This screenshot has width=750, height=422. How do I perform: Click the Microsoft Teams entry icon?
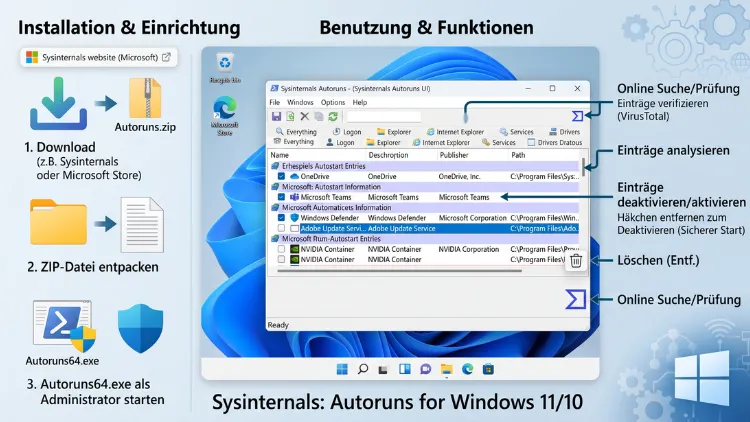tap(295, 197)
